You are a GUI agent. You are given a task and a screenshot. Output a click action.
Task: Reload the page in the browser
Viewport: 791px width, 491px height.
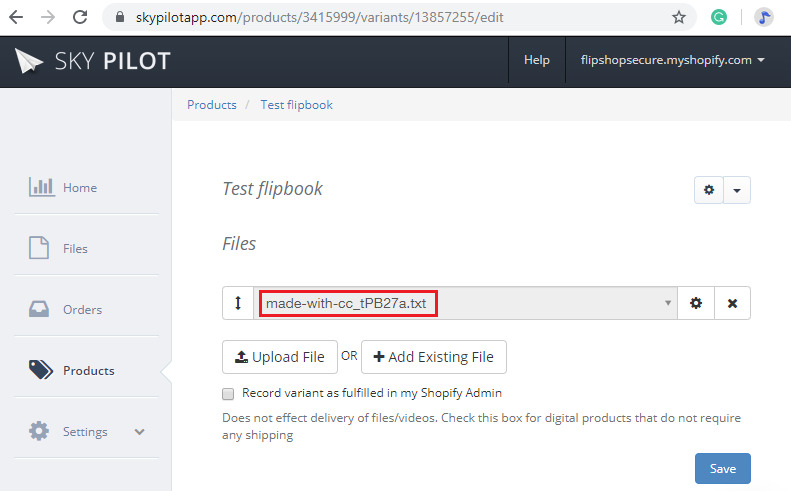[x=81, y=17]
